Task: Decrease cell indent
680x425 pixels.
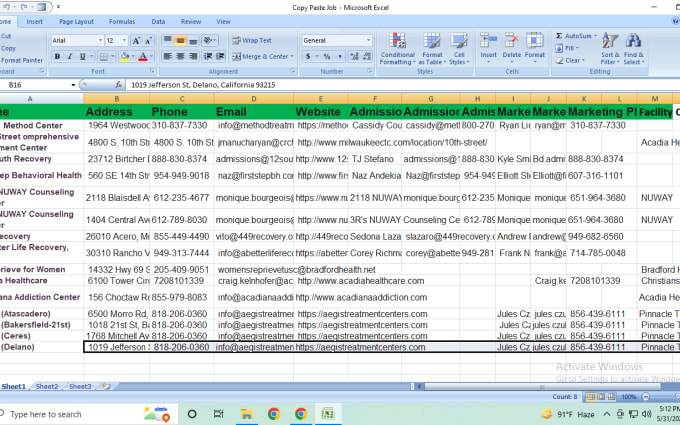Action: click(x=208, y=56)
